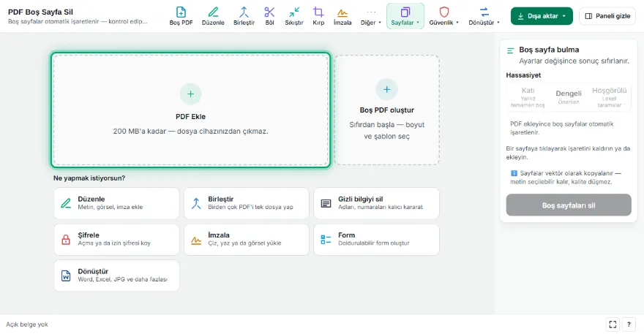
Task: Open the İmzala card in the task grid
Action: [247, 239]
